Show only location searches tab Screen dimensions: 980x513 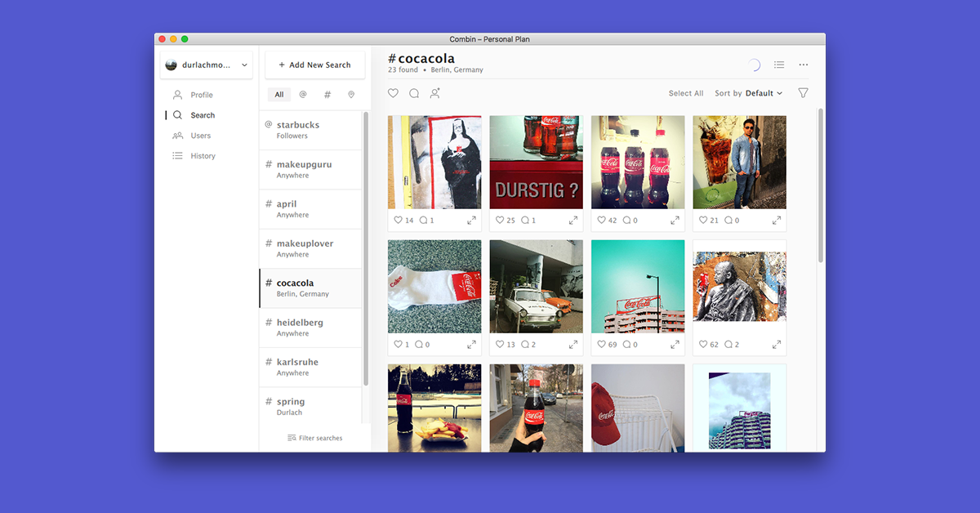[x=351, y=95]
